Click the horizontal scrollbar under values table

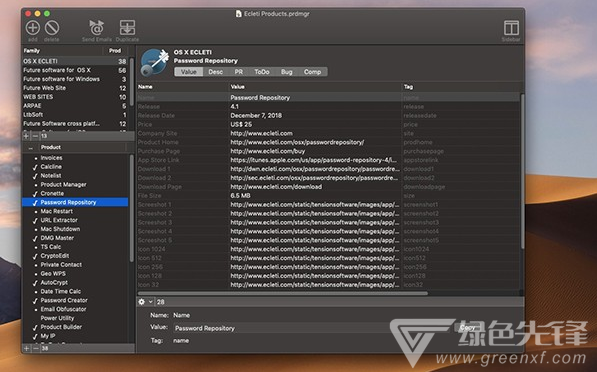point(283,294)
